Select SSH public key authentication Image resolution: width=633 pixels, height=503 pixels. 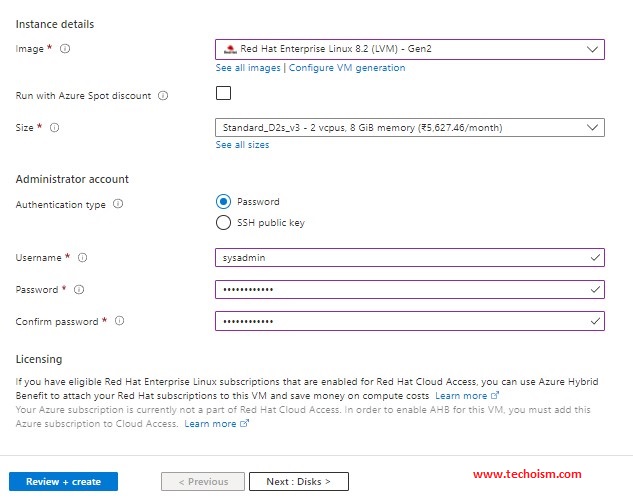223,222
